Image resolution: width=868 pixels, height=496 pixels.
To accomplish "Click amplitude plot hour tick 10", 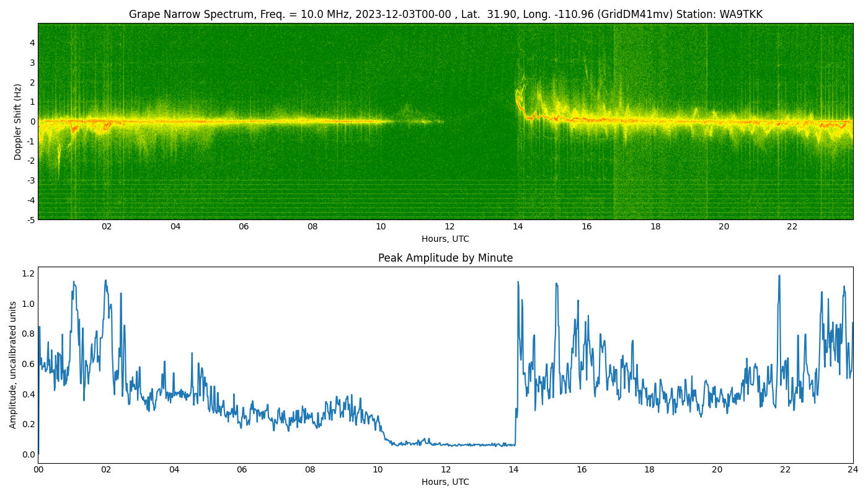I will pos(378,470).
